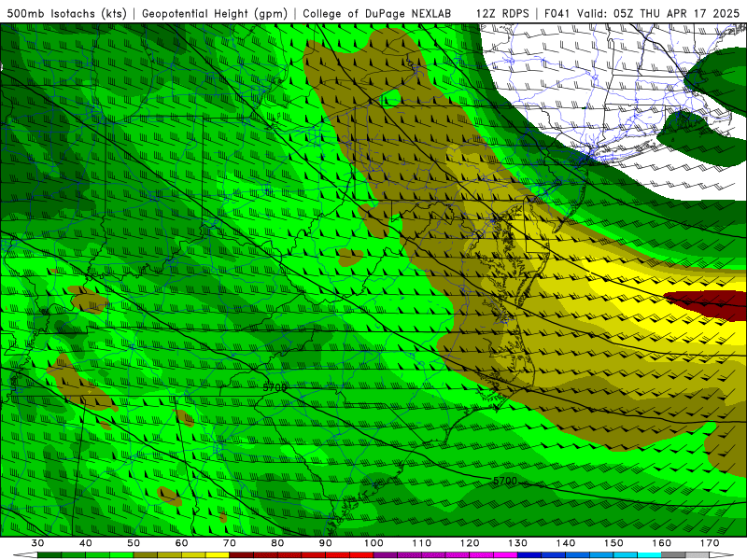This screenshot has width=747, height=560.
Task: Select the "College of DuPage NEXLAB" credit text
Action: (x=377, y=13)
